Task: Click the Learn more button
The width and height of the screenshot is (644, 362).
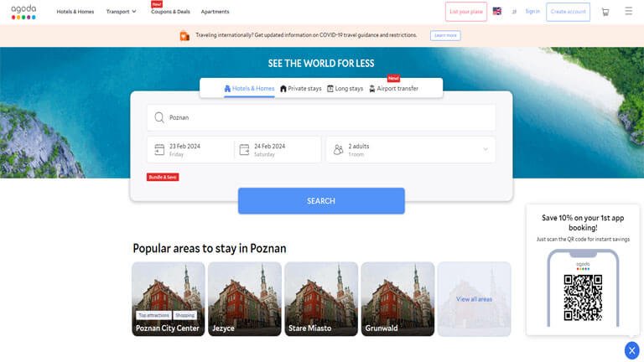Action: pos(445,36)
